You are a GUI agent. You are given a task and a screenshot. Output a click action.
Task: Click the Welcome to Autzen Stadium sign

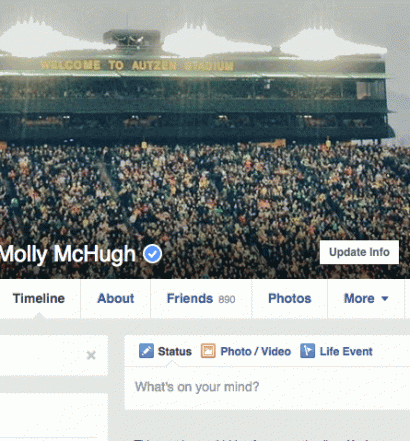[x=137, y=65]
